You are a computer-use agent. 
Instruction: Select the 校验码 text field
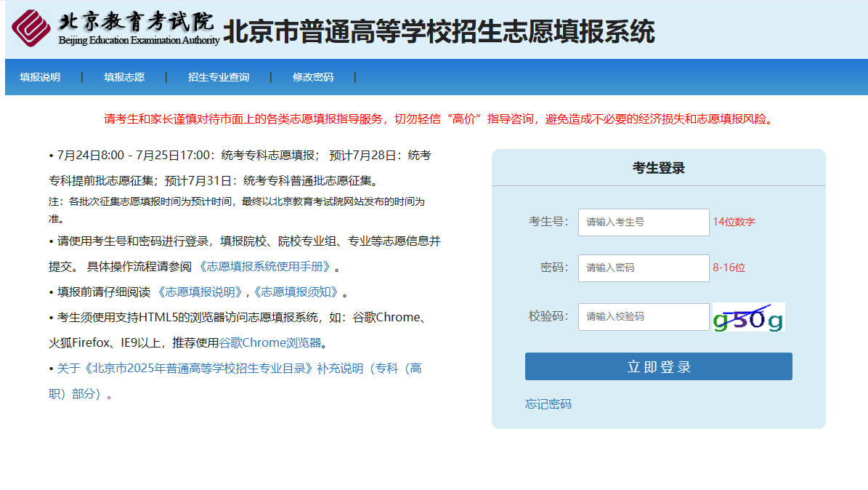pyautogui.click(x=643, y=317)
